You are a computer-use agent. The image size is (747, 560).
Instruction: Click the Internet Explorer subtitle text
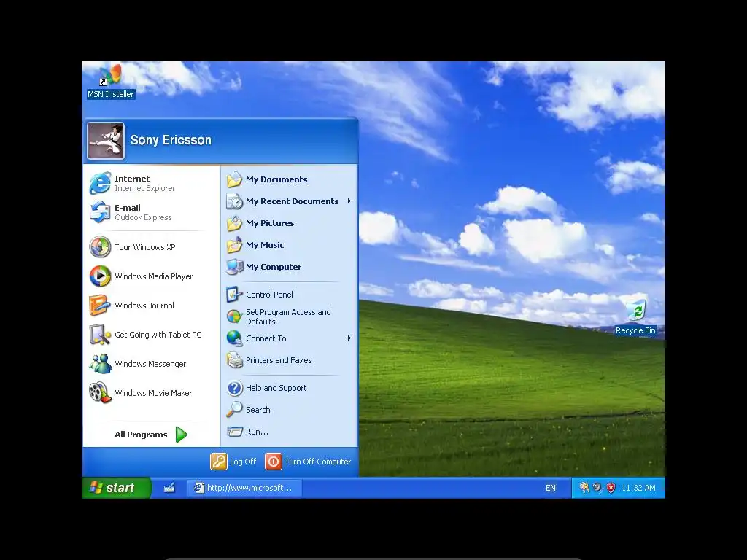coord(145,189)
